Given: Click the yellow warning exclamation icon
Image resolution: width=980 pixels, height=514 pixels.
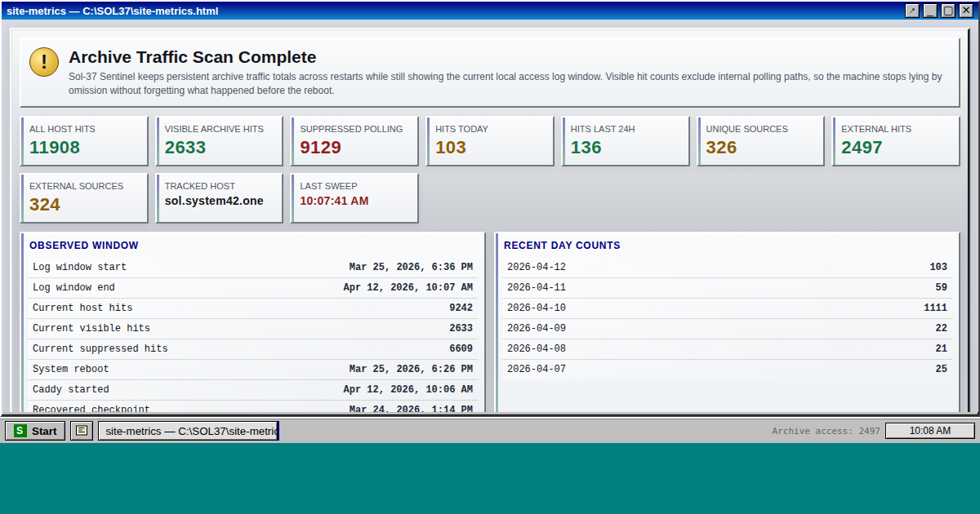Looking at the screenshot, I should [x=44, y=62].
